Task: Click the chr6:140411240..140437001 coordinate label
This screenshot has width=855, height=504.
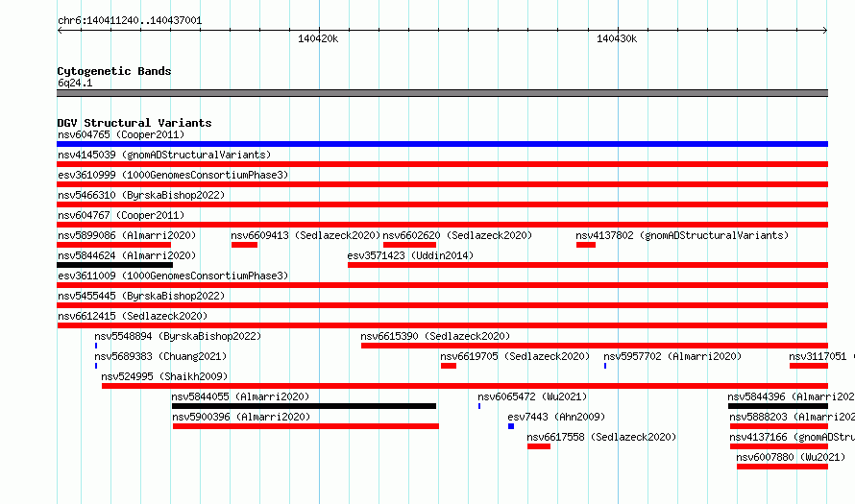Action: 130,21
